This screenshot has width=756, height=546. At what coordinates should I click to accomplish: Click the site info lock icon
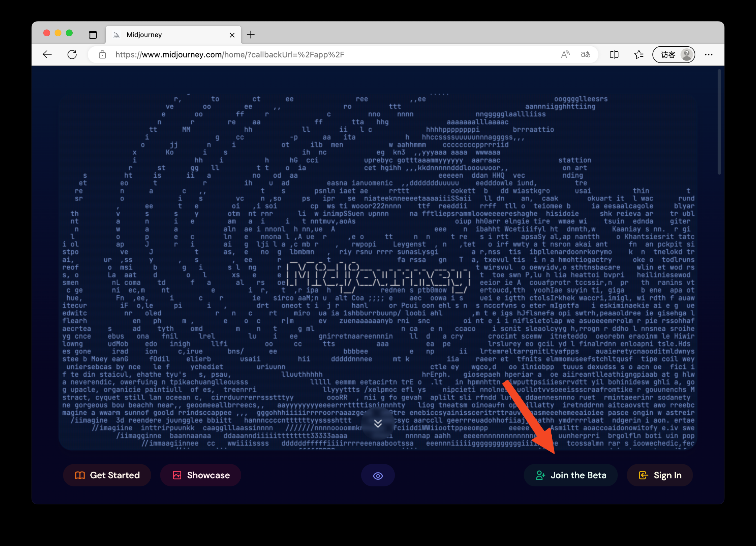102,54
